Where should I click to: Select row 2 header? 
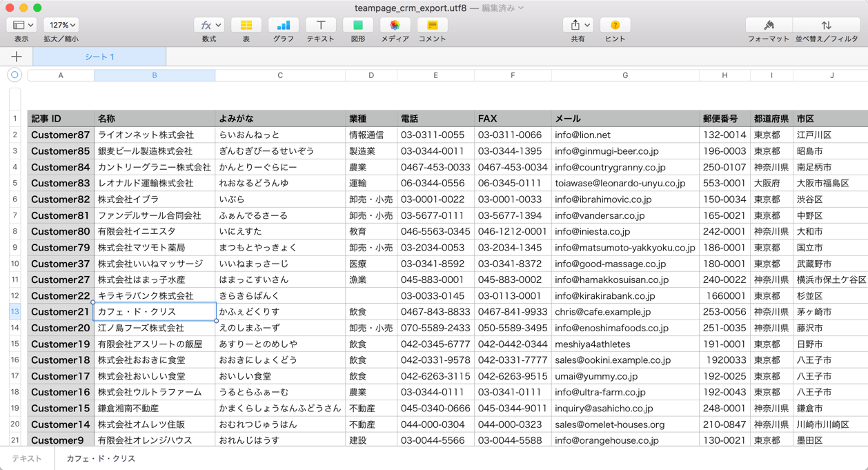[x=14, y=135]
